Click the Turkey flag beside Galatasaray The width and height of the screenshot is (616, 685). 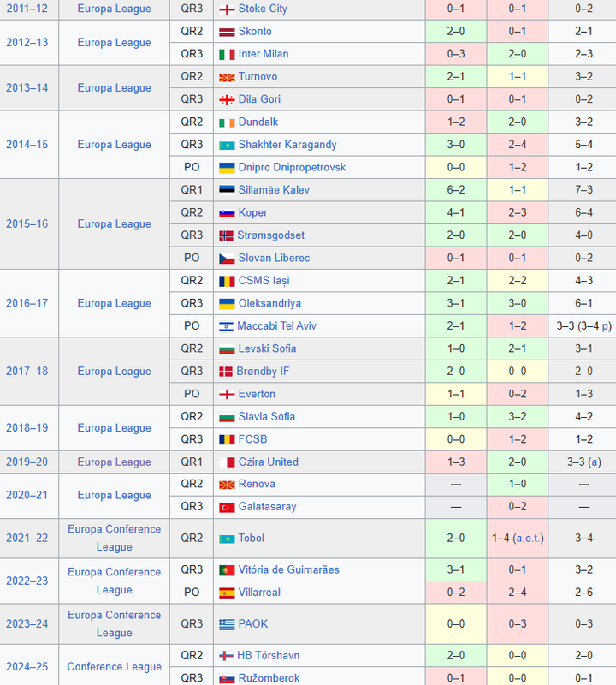coord(227,507)
